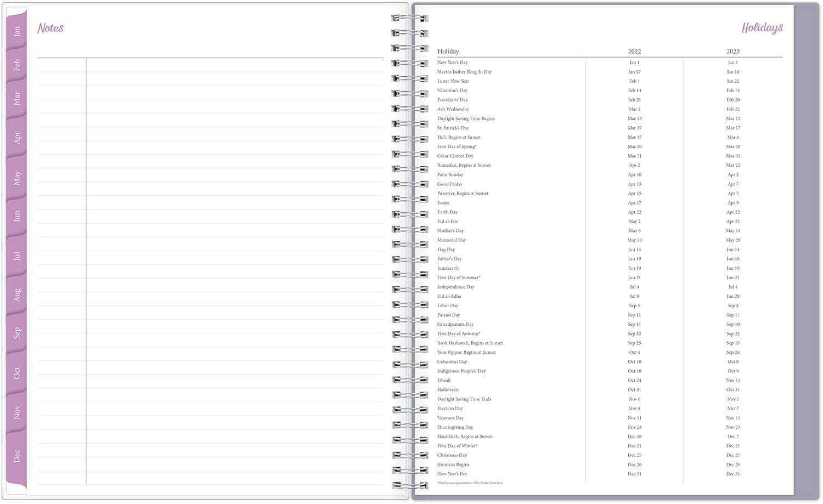This screenshot has width=823, height=504.
Task: Select the Easter holiday name
Action: pyautogui.click(x=443, y=202)
